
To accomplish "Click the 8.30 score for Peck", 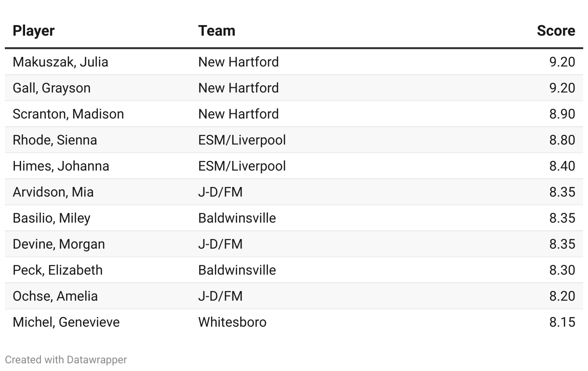I will [562, 270].
